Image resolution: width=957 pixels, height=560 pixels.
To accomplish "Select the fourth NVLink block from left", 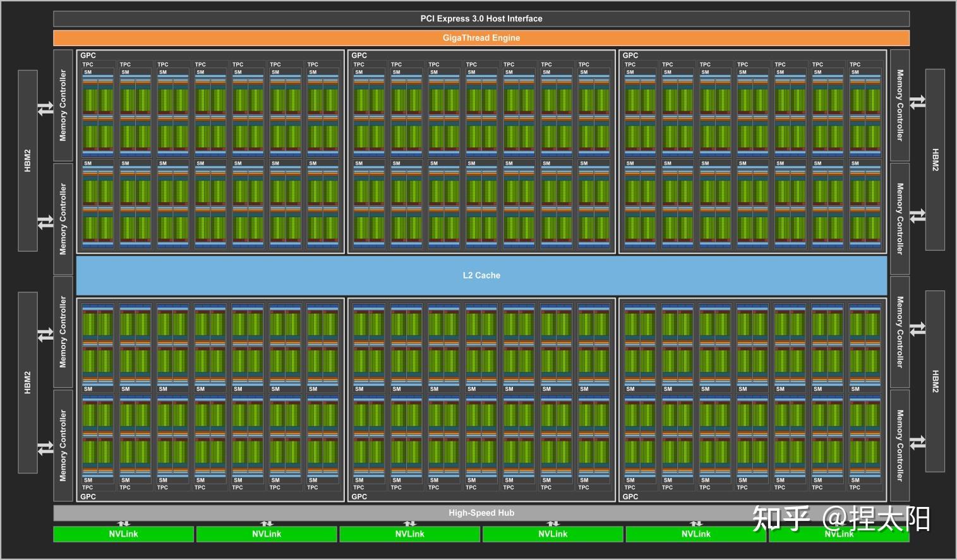I will [553, 534].
